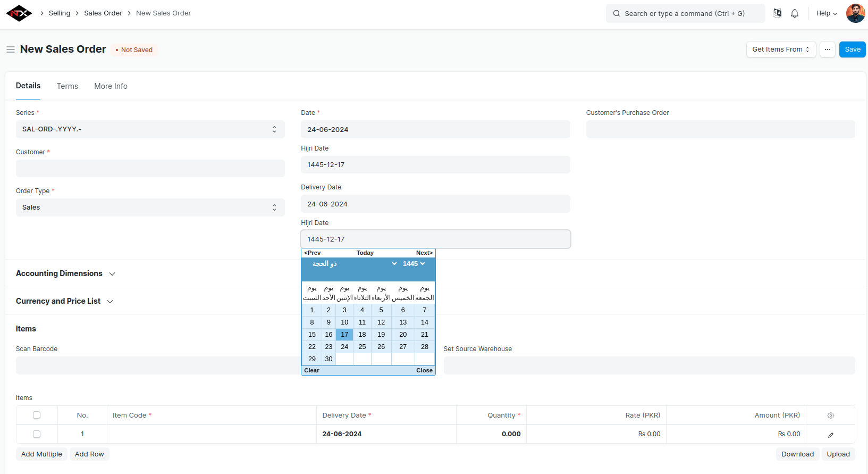Focus Customer's Purchase Order field

coord(721,129)
